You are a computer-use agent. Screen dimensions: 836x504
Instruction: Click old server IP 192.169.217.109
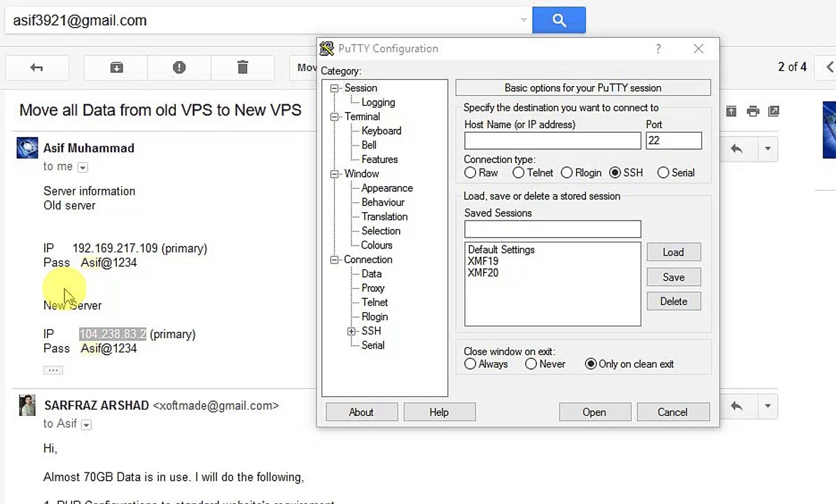(x=115, y=248)
